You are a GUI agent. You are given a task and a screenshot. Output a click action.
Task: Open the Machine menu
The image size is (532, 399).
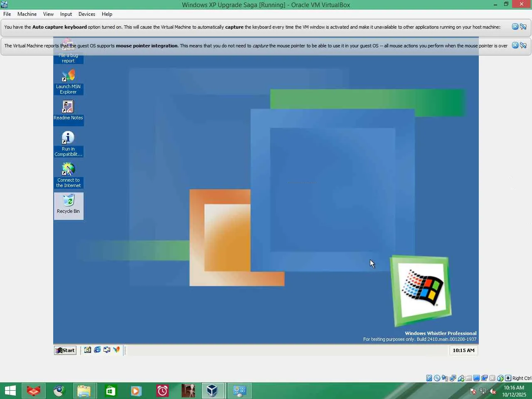[27, 14]
